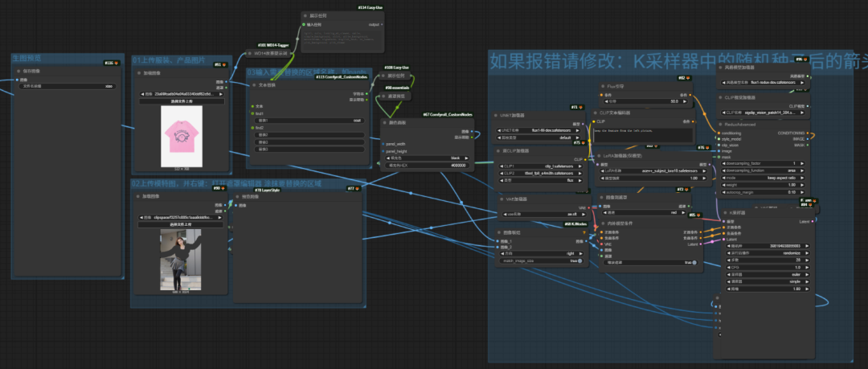Open the mode keep aspect ratio dropdown
The image size is (868, 369).
[762, 178]
